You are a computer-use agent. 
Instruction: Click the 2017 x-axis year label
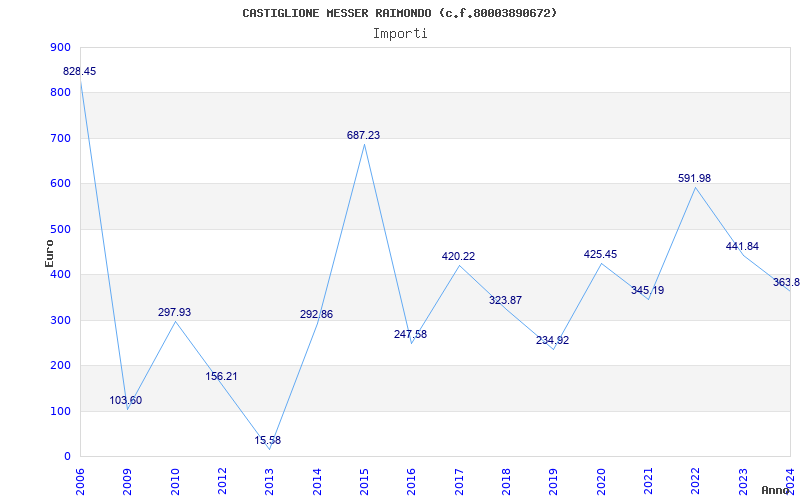tap(459, 481)
